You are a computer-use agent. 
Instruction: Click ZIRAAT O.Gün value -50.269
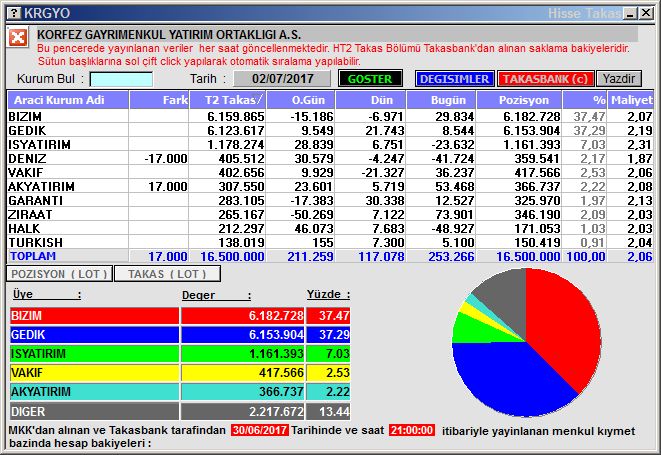[x=312, y=214]
